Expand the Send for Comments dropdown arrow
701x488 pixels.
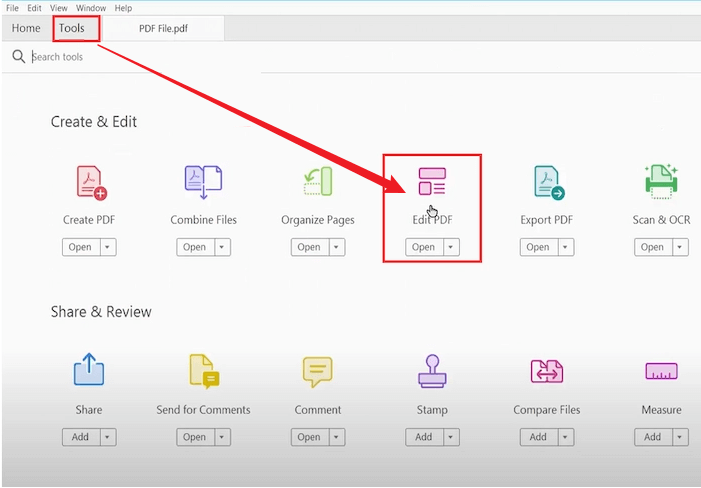pyautogui.click(x=222, y=437)
